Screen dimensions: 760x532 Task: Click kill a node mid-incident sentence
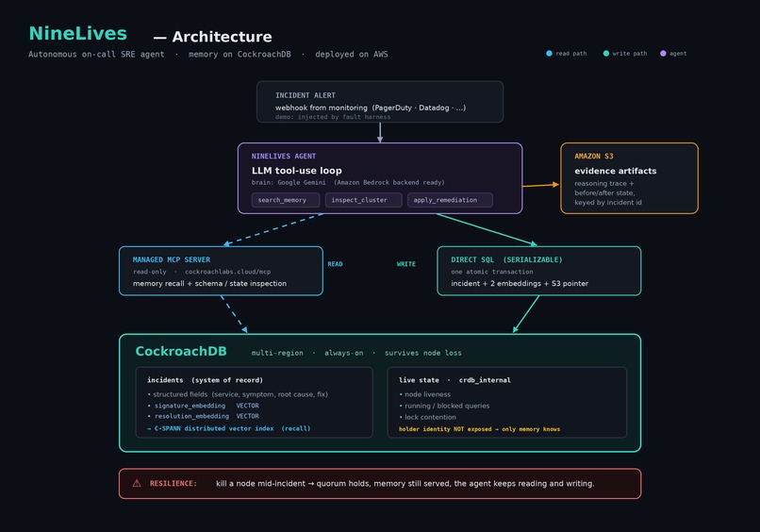click(x=405, y=484)
